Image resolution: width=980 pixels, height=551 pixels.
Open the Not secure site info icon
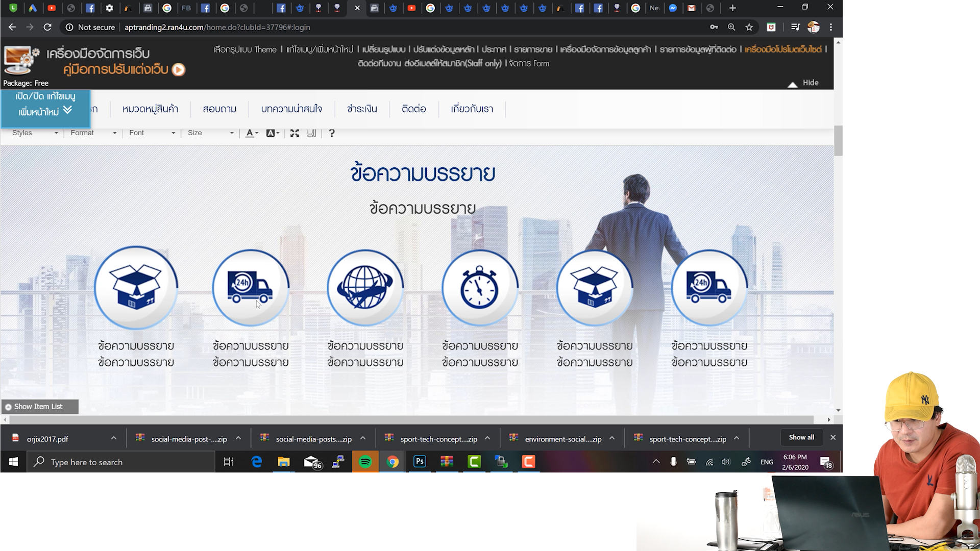(69, 27)
